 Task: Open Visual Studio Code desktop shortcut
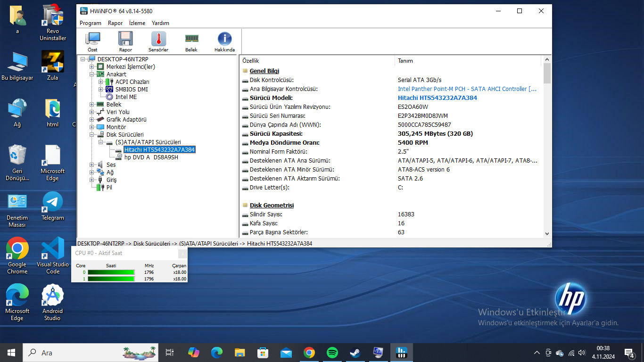(x=53, y=255)
